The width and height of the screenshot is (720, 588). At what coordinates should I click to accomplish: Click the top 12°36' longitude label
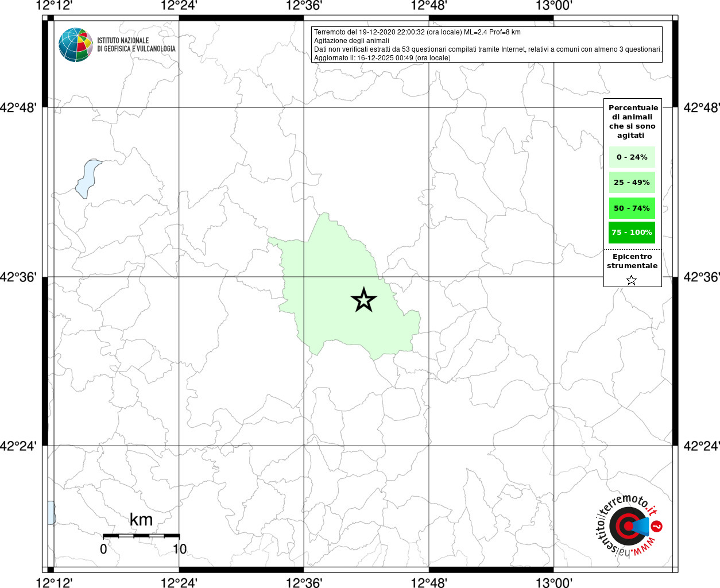[x=304, y=6]
